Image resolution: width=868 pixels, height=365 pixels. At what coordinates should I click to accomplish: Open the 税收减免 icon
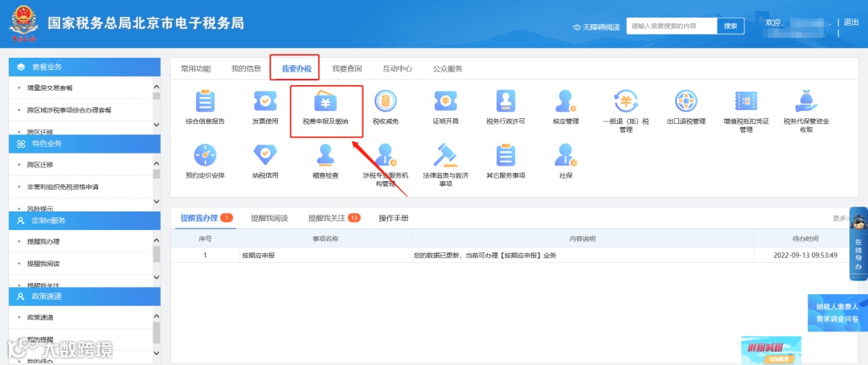[x=385, y=101]
